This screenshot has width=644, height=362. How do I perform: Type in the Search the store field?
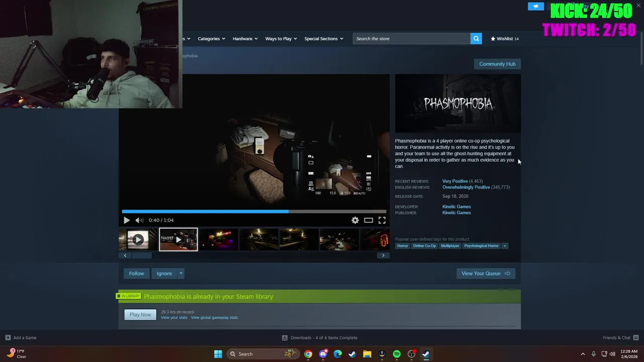coord(412,39)
